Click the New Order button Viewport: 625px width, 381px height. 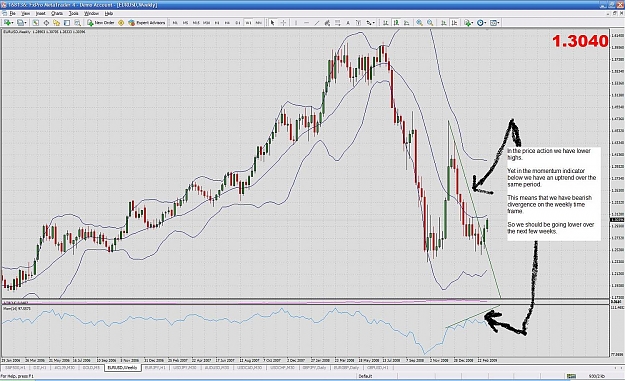click(101, 23)
